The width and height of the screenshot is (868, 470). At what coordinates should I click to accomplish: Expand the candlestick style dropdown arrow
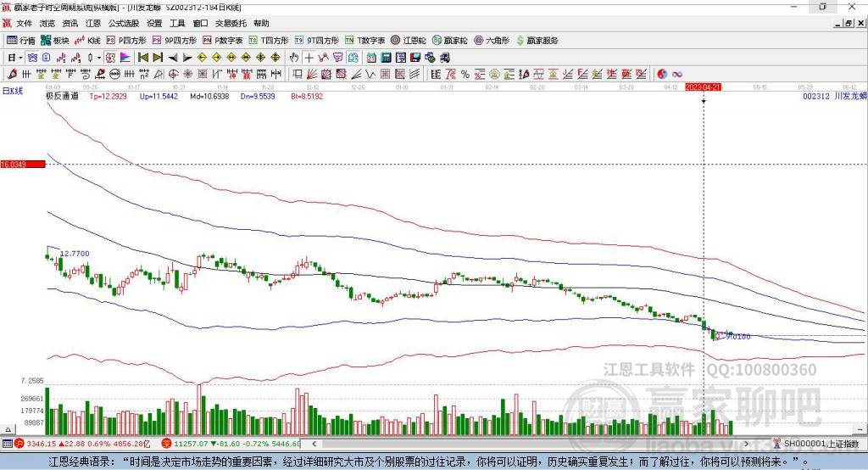tap(99, 58)
